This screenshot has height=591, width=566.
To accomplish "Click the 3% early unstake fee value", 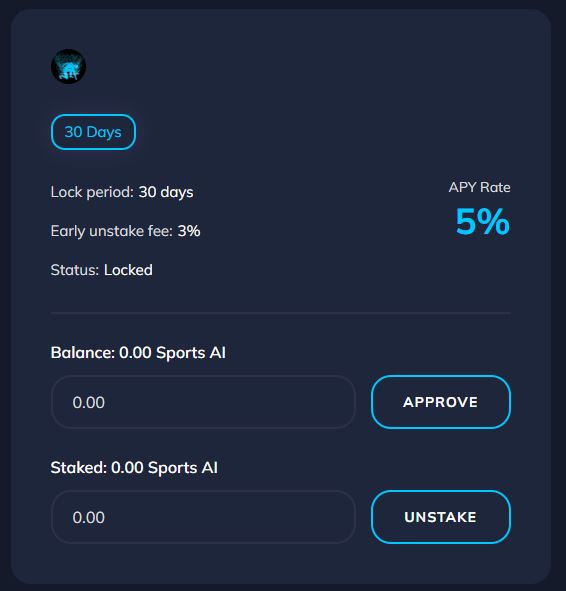I will click(189, 231).
